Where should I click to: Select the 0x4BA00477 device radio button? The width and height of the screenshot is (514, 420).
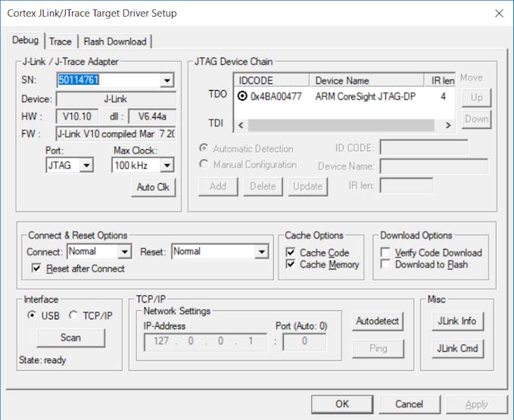coord(242,96)
